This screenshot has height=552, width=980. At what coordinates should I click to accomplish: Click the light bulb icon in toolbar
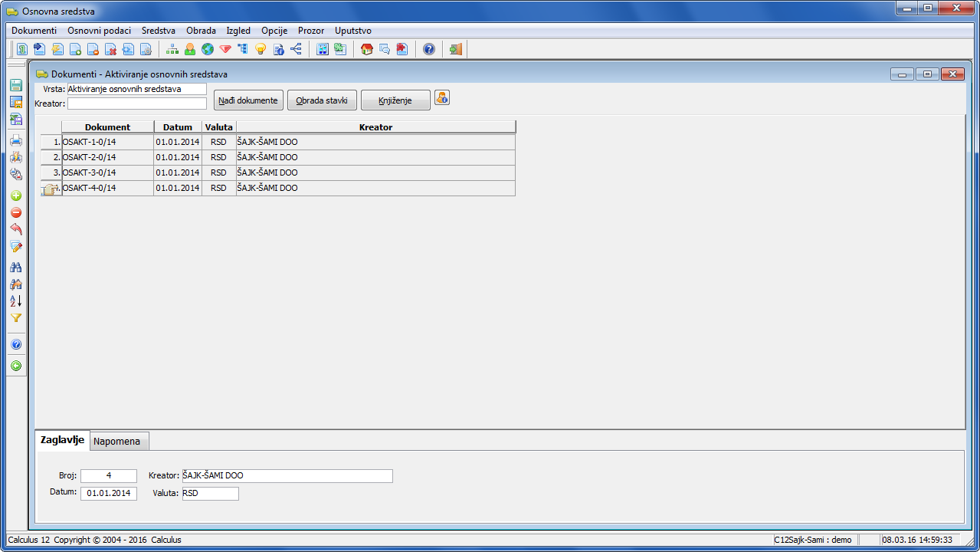pyautogui.click(x=261, y=49)
